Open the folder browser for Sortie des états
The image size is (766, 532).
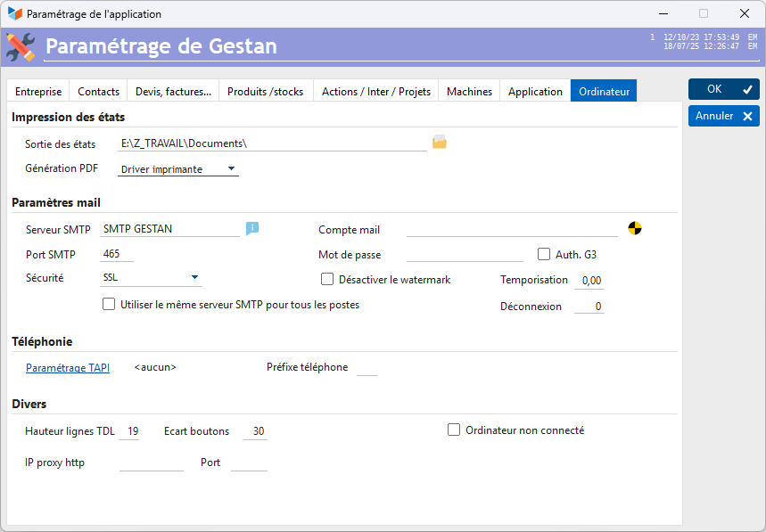440,142
